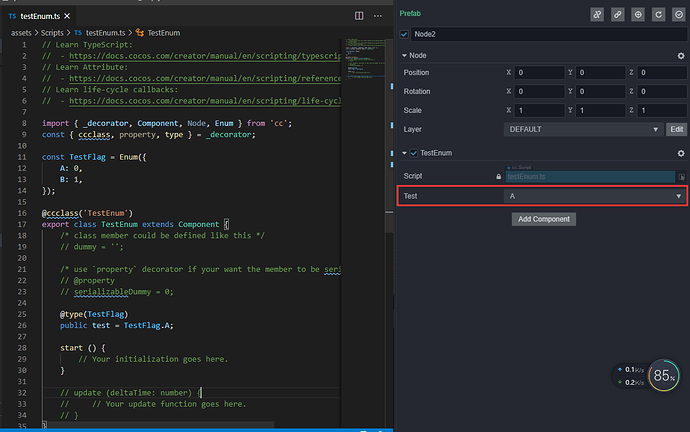Click the code minimap preview
Screen dimensions: 690x432
click(365, 59)
